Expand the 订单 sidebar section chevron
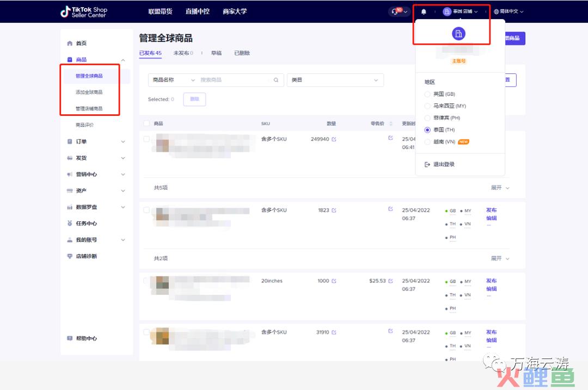The image size is (588, 390). point(123,141)
